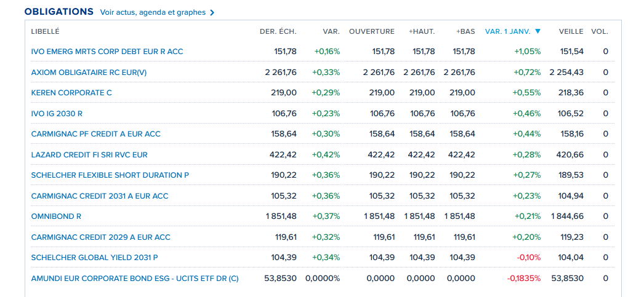Click the sort arrow beside VAR. 1 JANV.
The width and height of the screenshot is (644, 297).
click(x=537, y=31)
